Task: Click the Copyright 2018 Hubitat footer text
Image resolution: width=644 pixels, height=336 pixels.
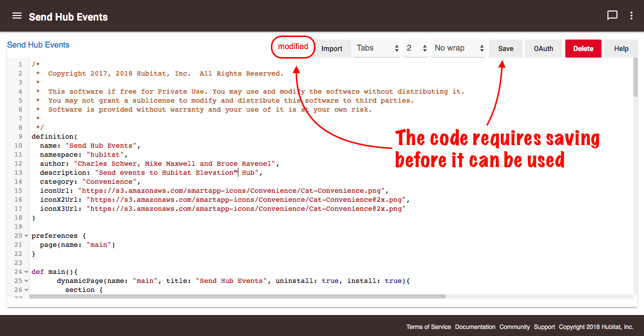Action: [x=596, y=327]
